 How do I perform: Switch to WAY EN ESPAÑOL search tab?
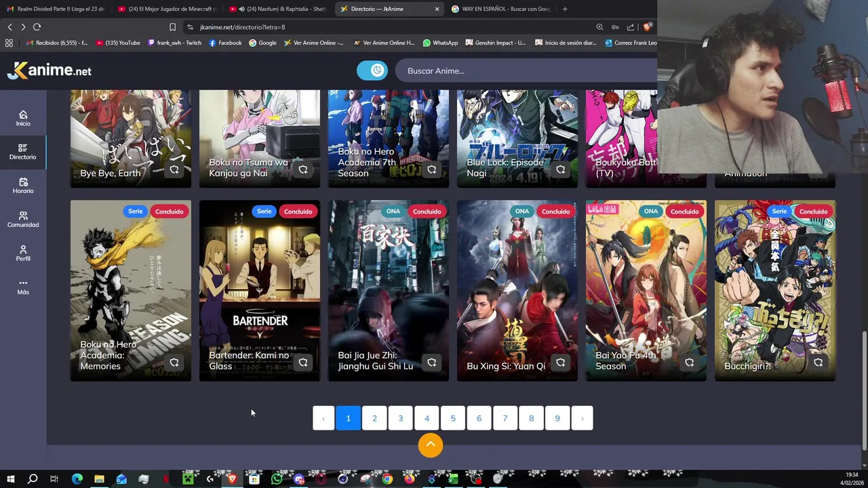pos(502,9)
